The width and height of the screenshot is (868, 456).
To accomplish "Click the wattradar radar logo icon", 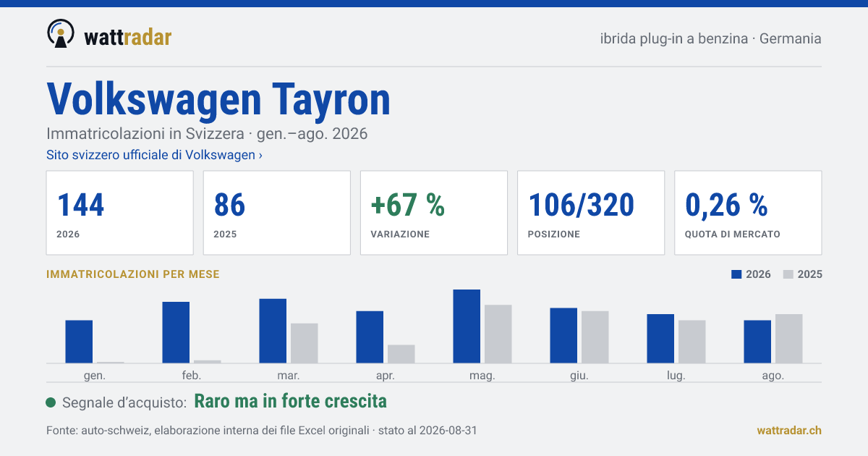I will click(x=60, y=33).
